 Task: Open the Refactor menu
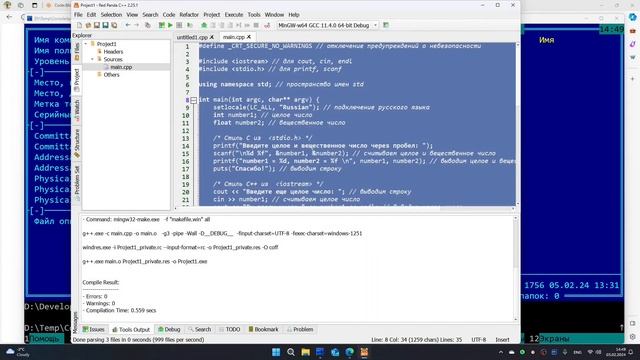point(189,15)
